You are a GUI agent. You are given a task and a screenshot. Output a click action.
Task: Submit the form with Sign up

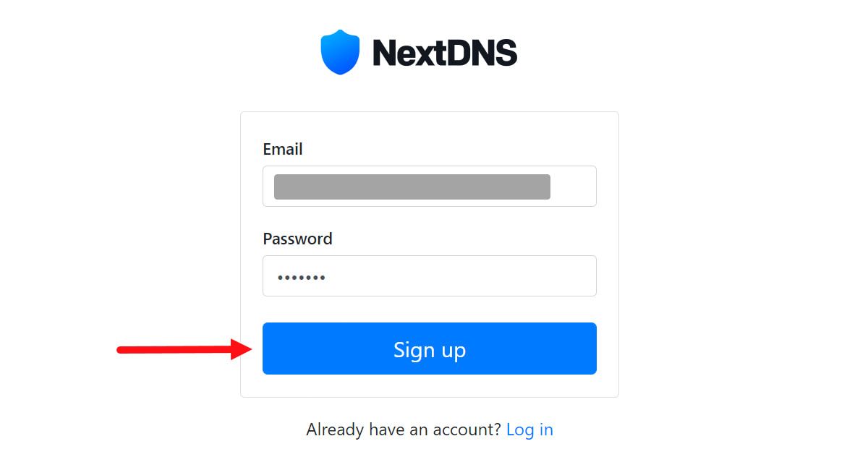pyautogui.click(x=430, y=349)
